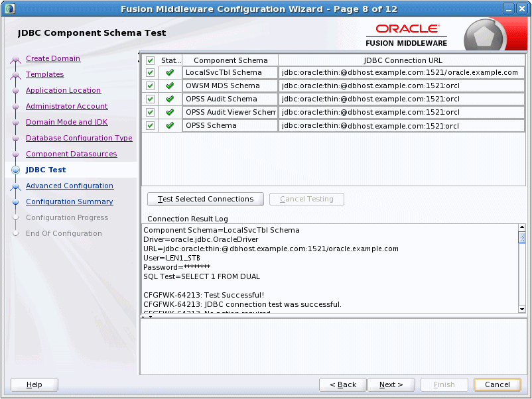
Task: Navigate to Application Location step
Action: click(63, 90)
